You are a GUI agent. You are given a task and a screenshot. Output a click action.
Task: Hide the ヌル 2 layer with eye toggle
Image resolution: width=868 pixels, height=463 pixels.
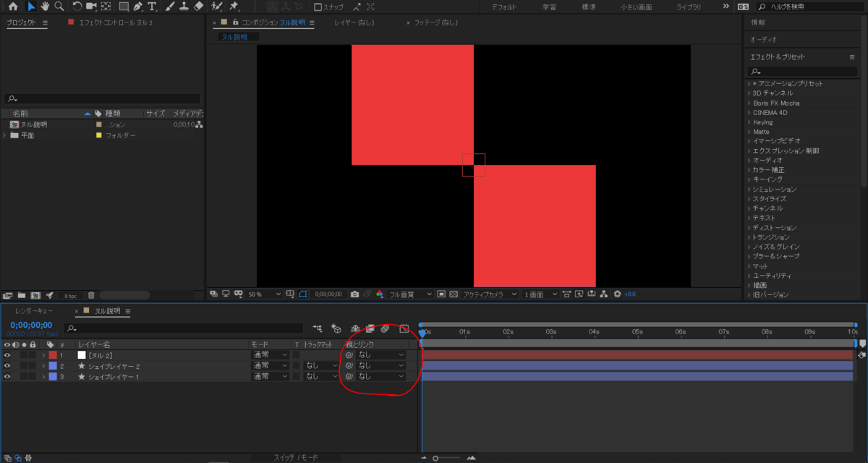7,355
